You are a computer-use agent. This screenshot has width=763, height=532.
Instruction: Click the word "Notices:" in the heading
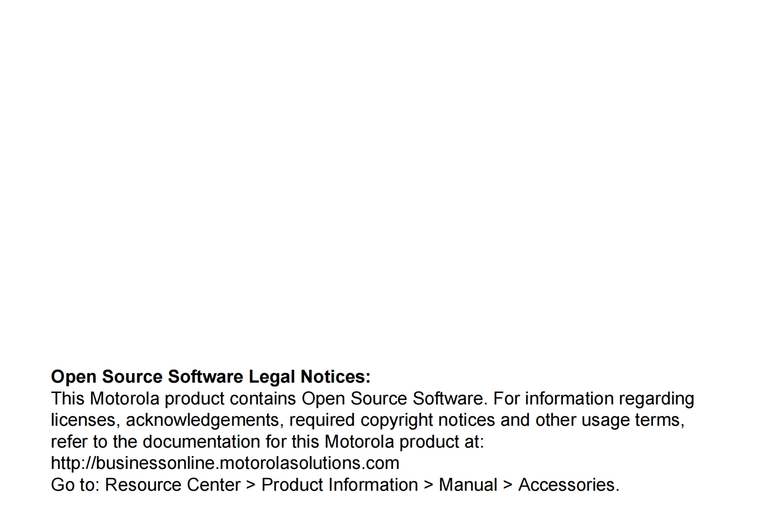(335, 377)
